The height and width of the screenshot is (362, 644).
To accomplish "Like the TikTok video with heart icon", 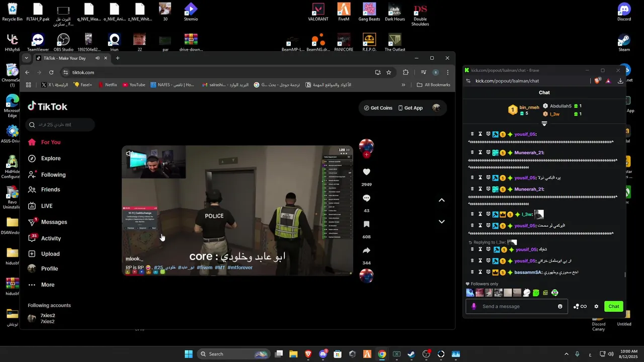I will (x=367, y=172).
